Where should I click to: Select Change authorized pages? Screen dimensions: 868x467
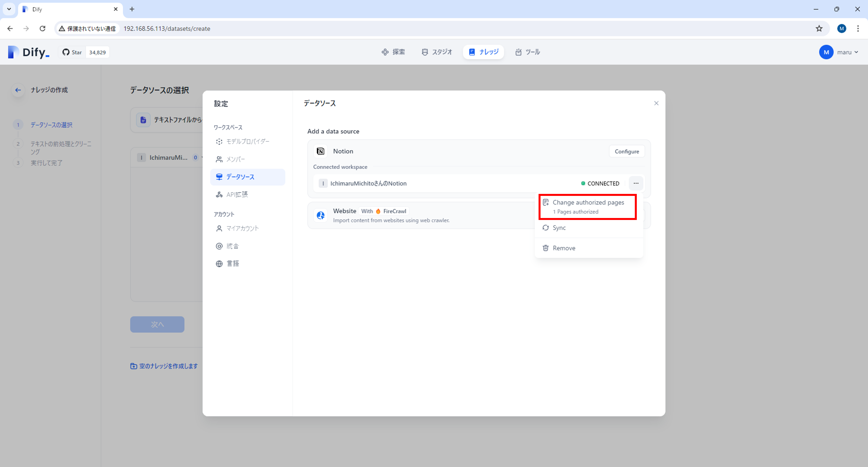[x=588, y=206]
